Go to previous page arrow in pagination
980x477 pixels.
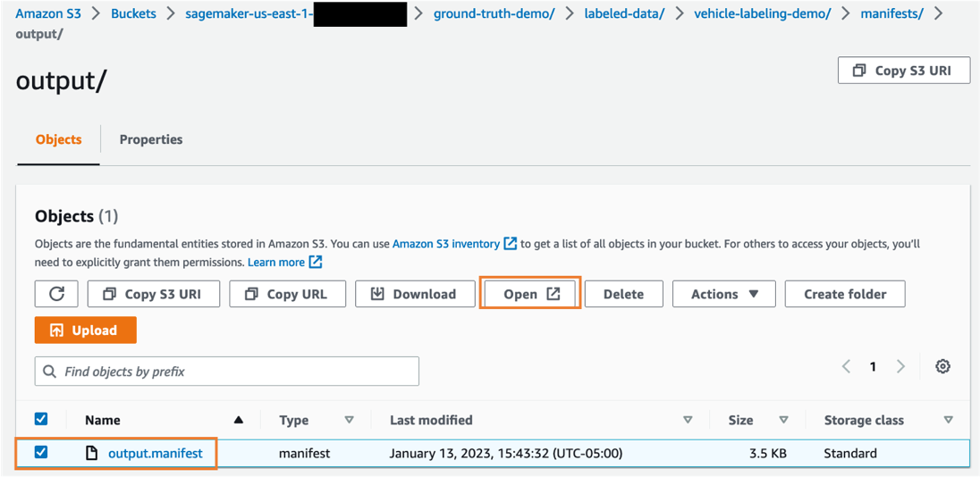pos(846,366)
